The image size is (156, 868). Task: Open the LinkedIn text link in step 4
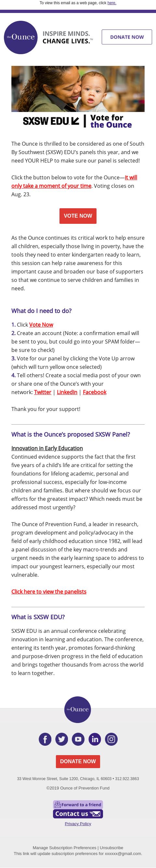(x=67, y=392)
